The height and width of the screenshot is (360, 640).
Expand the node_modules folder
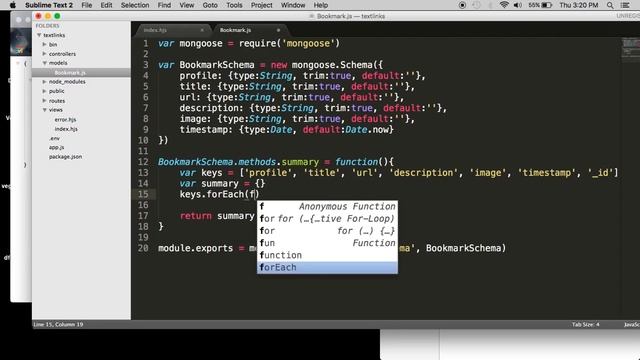44,82
